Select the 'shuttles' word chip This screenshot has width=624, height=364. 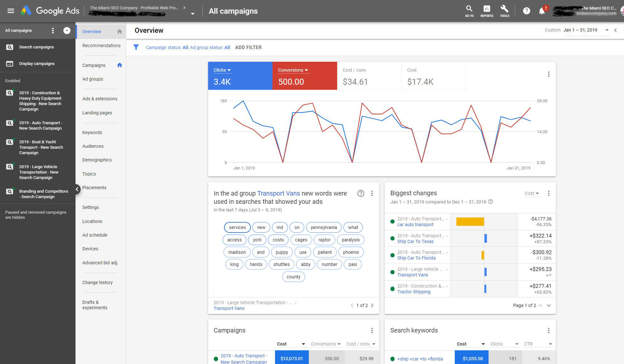281,264
